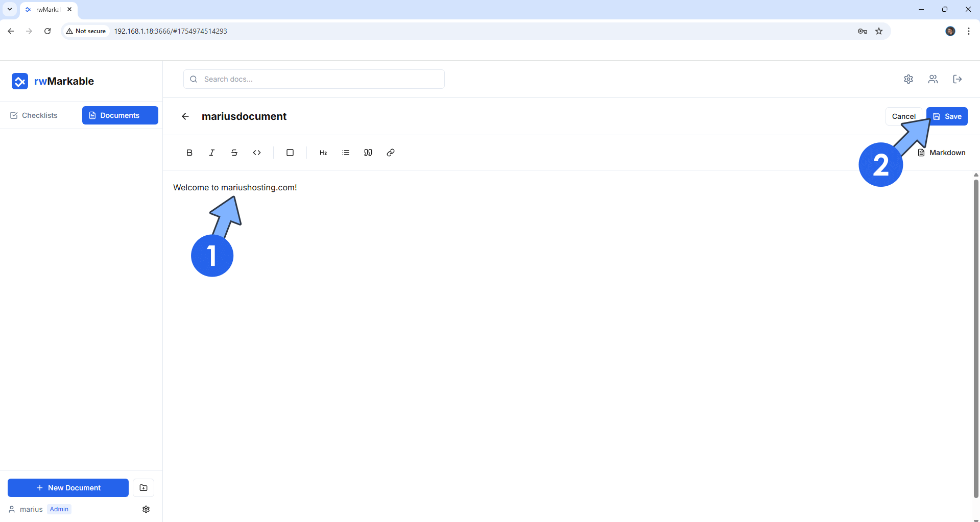980x522 pixels.
Task: Apply italic formatting
Action: tap(212, 153)
